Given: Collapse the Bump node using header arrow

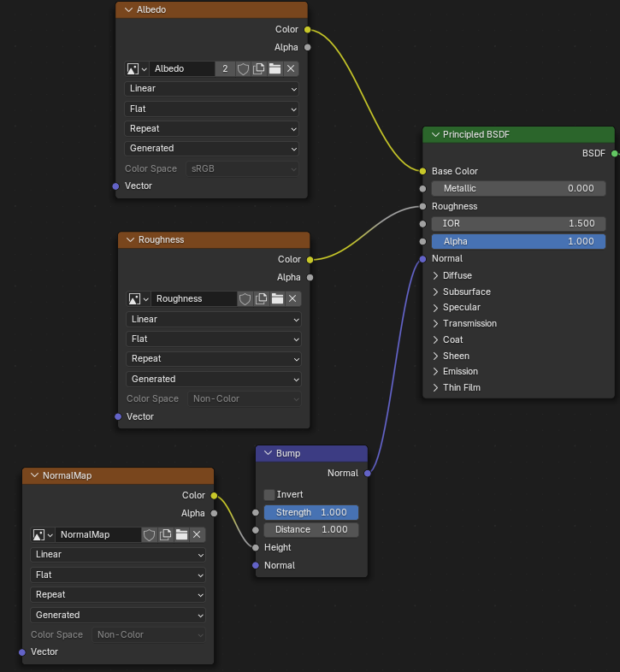Looking at the screenshot, I should point(268,453).
